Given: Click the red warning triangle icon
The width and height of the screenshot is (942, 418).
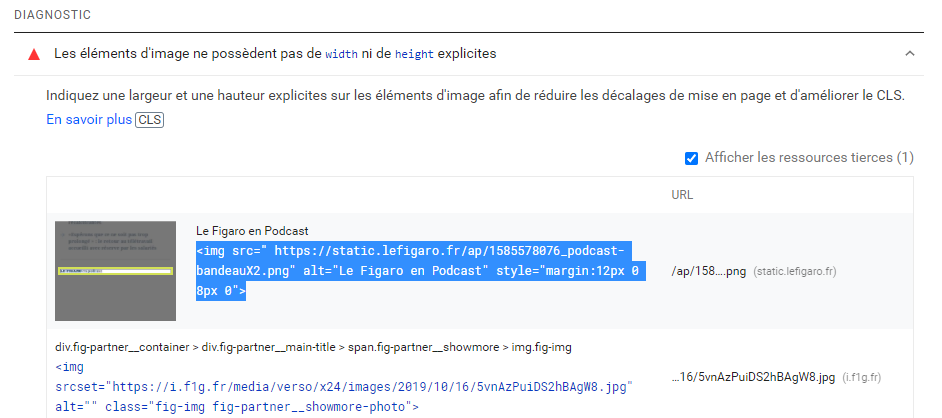Looking at the screenshot, I should tap(34, 53).
